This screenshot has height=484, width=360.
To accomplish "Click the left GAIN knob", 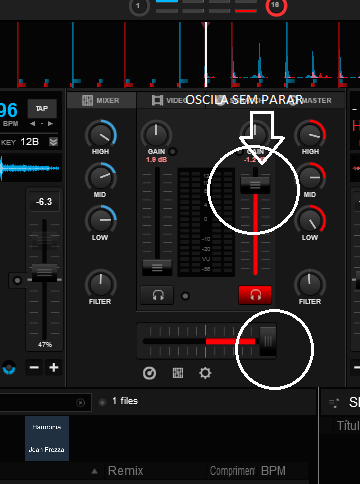I will coord(156,135).
